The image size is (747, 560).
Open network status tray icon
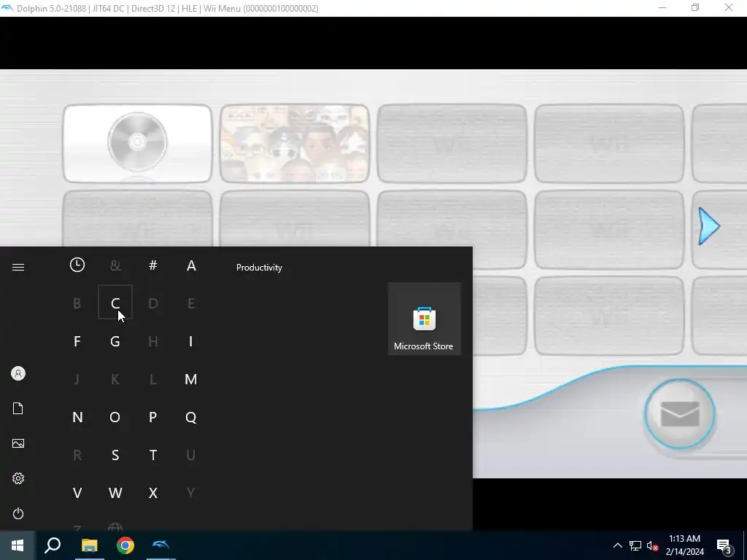[x=635, y=545]
